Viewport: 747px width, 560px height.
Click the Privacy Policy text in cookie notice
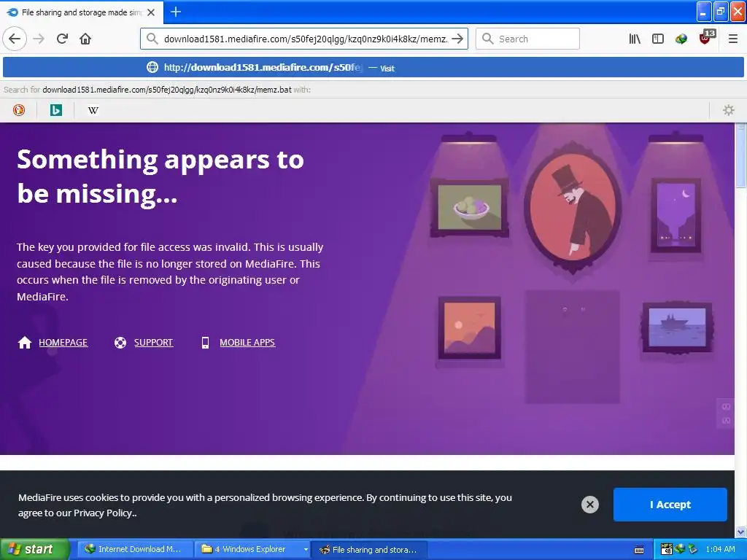[104, 513]
